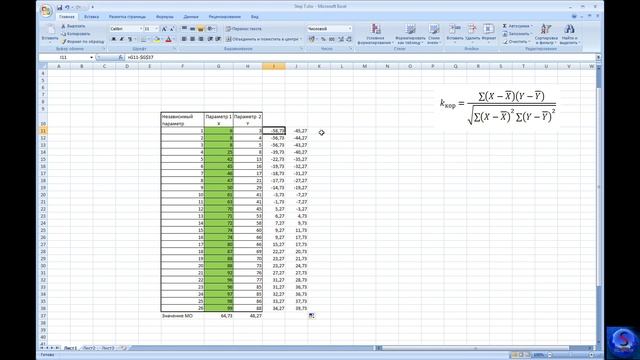Image resolution: width=640 pixels, height=360 pixels.
Task: Click the fx insert function button
Action: click(x=120, y=58)
